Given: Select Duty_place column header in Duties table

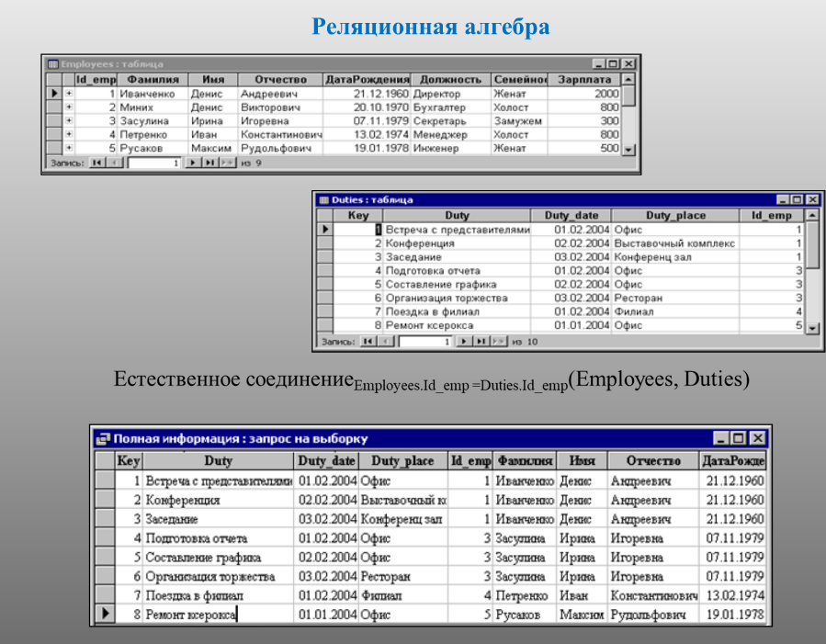Looking at the screenshot, I should click(675, 215).
